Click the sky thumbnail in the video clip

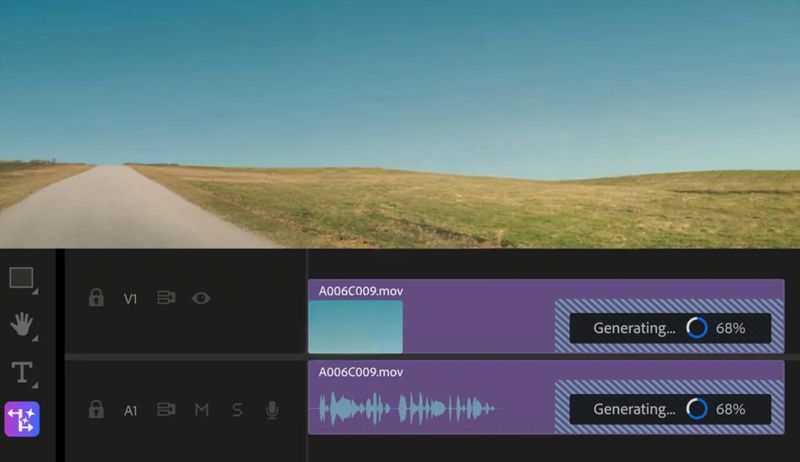(355, 327)
